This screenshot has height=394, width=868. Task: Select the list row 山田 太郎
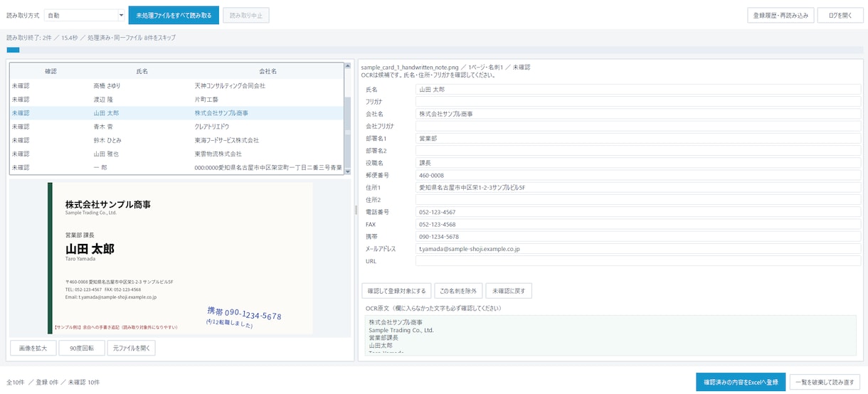pyautogui.click(x=176, y=113)
